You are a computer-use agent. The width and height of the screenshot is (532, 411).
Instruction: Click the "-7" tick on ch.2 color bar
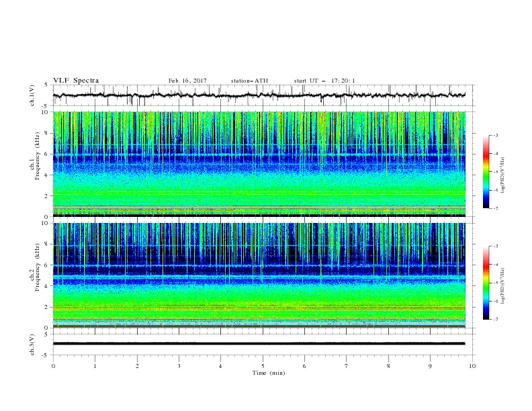(496, 320)
